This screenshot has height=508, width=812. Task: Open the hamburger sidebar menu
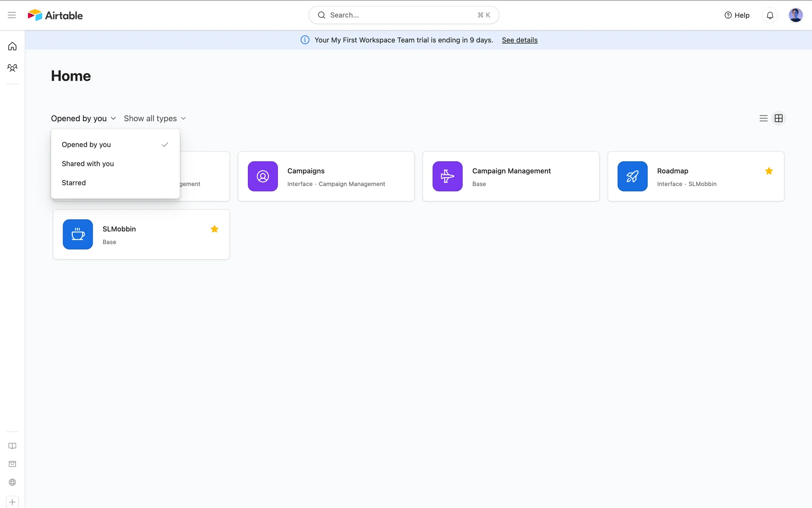pos(12,15)
